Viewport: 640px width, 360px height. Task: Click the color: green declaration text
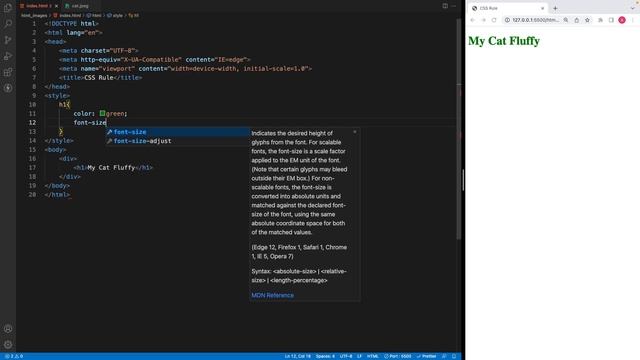point(100,113)
